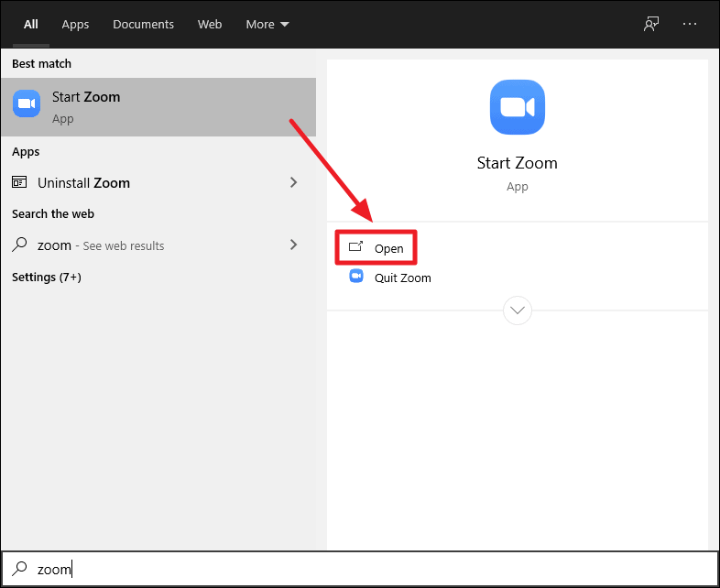The height and width of the screenshot is (588, 720).
Task: Click the Apps section heading in results
Action: tap(26, 152)
